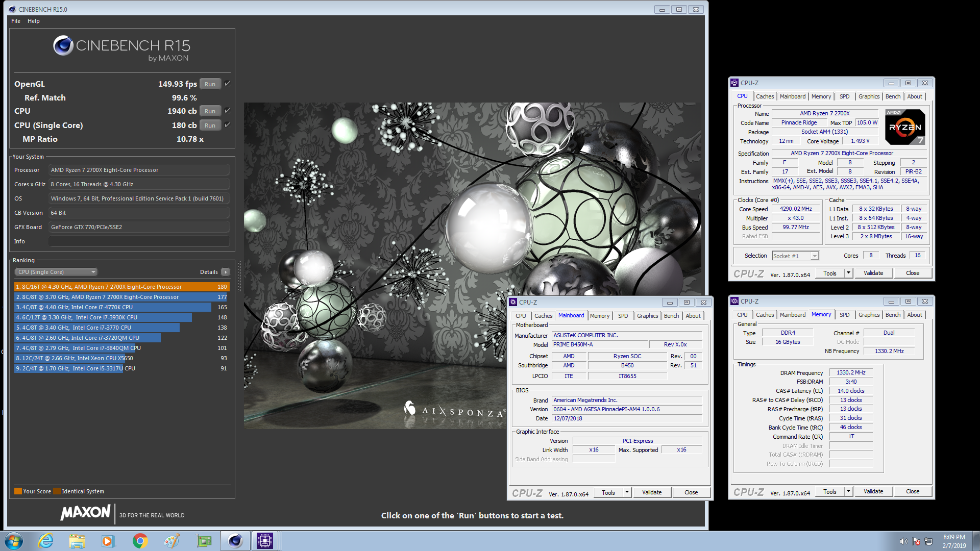This screenshot has height=551, width=980.
Task: Expand ranking Details arrow button
Action: (x=226, y=272)
